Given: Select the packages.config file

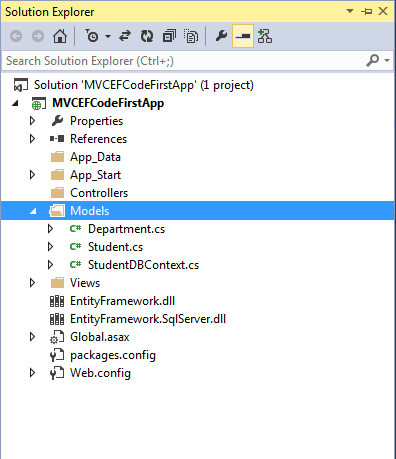Looking at the screenshot, I should tap(113, 355).
